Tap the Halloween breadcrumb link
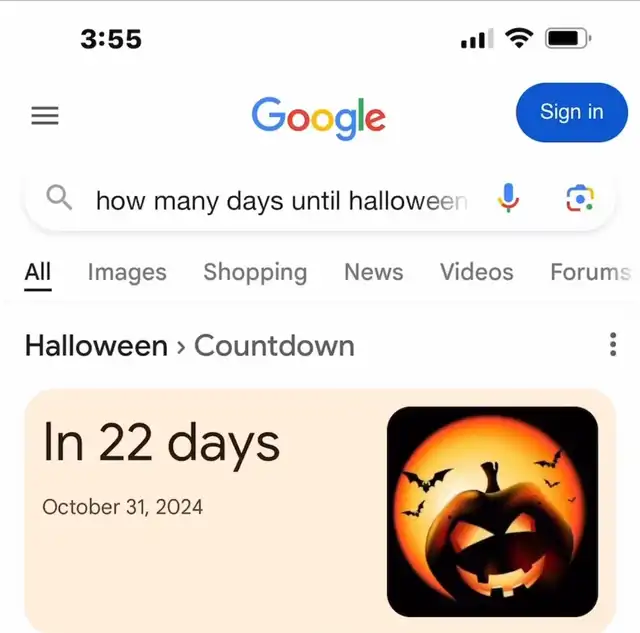Screen dimensions: 640x633 point(96,346)
